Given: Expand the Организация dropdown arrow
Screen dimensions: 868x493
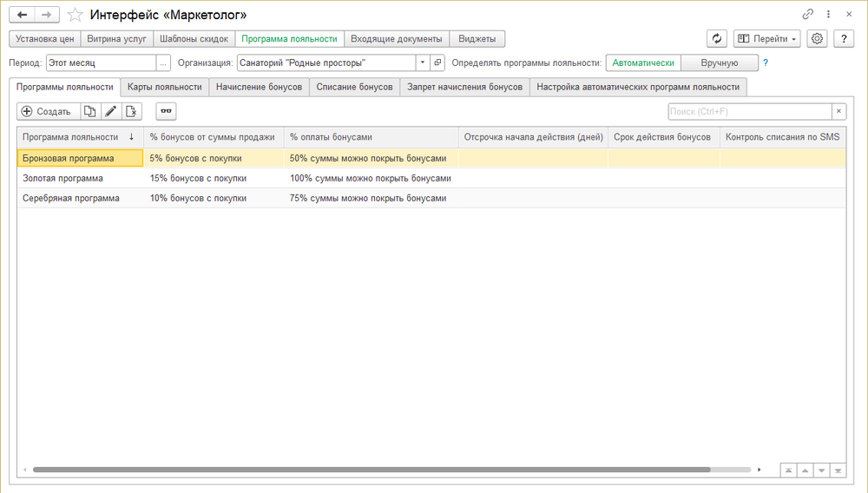Looking at the screenshot, I should click(x=423, y=62).
